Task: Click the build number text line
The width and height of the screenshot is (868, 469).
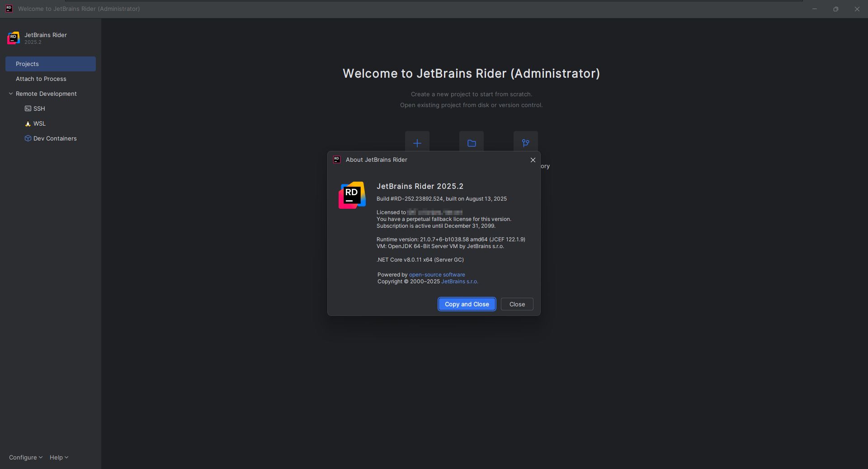Action: point(442,199)
